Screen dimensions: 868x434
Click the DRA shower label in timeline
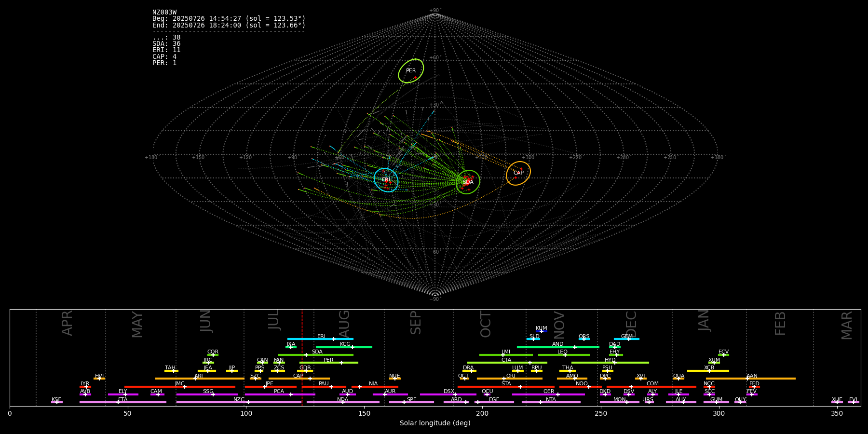pos(468,368)
